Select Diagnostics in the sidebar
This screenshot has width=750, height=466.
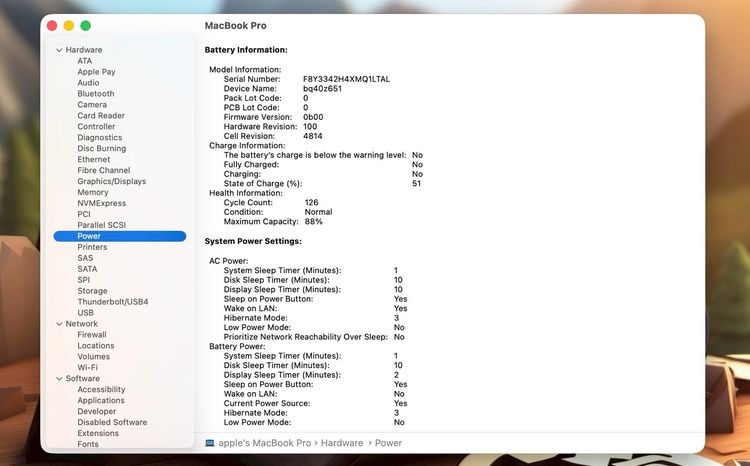point(99,138)
